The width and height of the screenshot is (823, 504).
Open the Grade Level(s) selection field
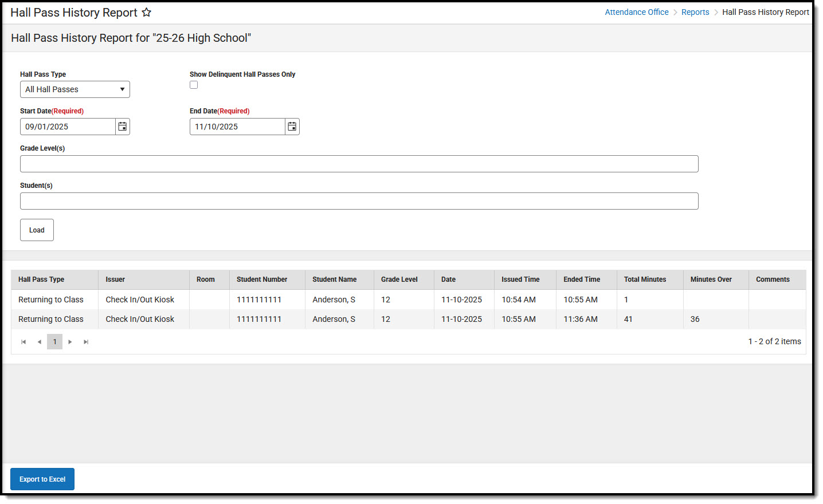359,163
